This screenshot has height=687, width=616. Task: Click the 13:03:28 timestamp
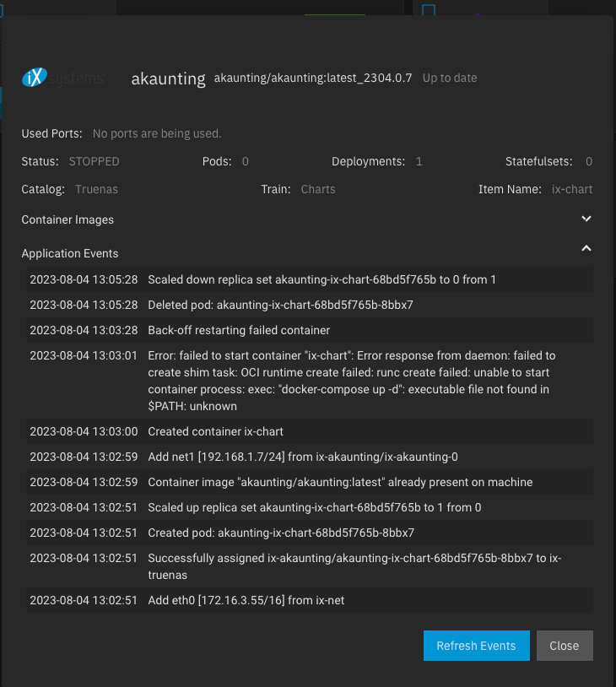click(x=84, y=330)
